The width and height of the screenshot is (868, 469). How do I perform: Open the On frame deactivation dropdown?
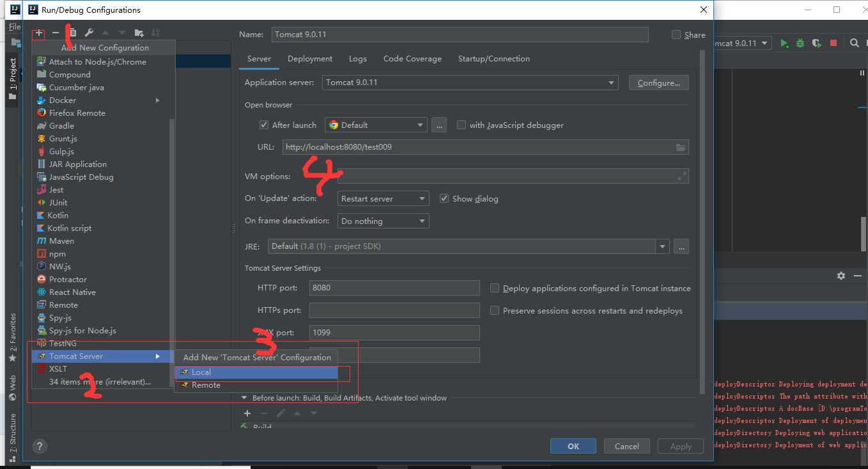tap(383, 221)
